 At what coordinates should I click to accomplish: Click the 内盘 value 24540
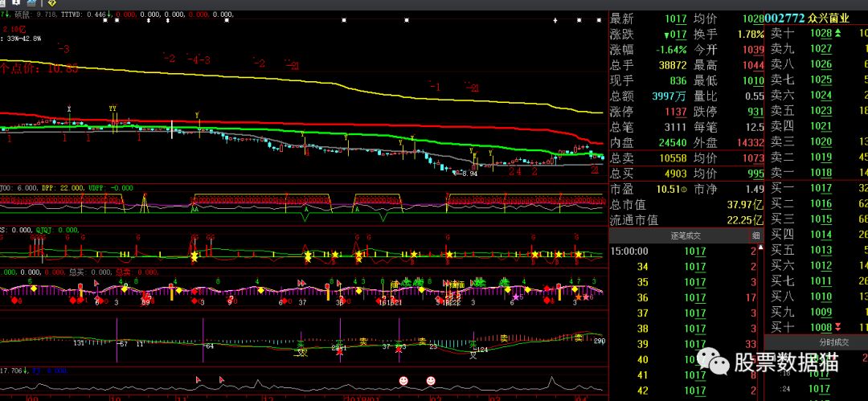click(x=673, y=142)
